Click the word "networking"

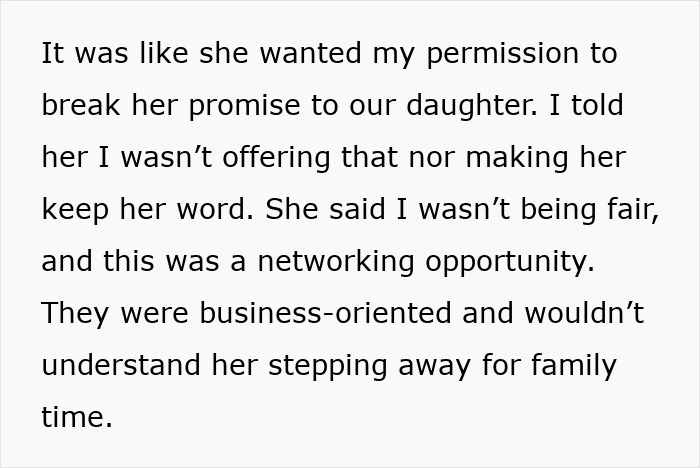pos(336,262)
